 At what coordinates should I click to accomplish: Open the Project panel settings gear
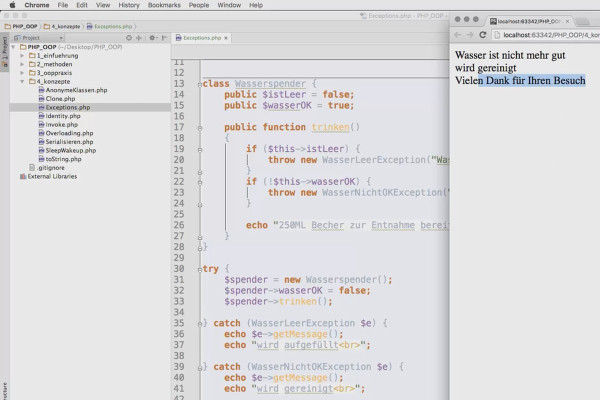tap(153, 38)
